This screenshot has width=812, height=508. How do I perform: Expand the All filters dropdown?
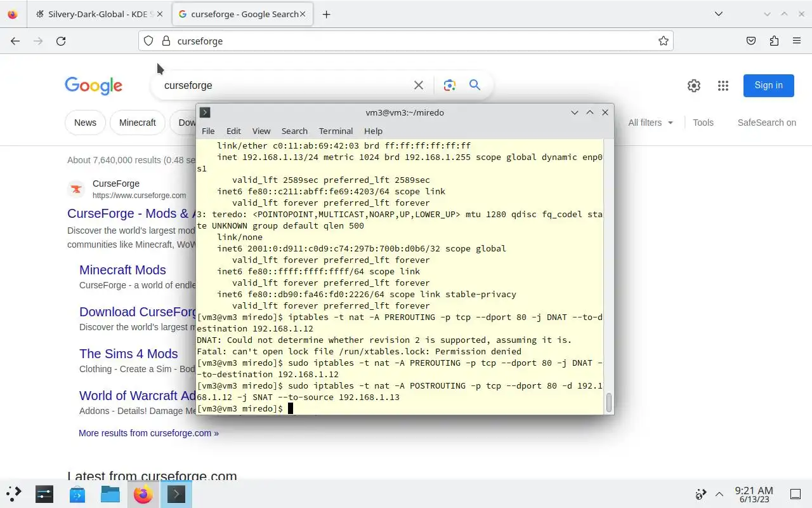[650, 123]
